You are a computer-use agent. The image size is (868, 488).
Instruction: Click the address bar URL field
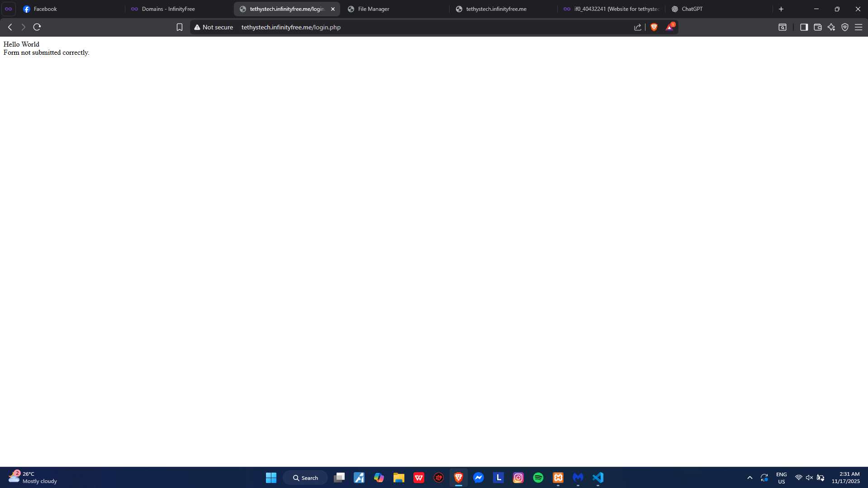pos(407,27)
